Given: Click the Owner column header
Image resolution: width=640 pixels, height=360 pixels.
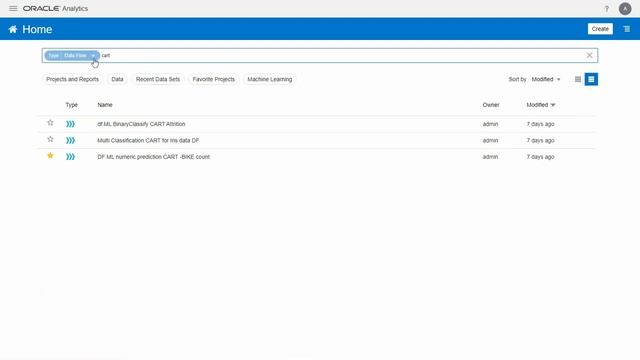Looking at the screenshot, I should (x=491, y=105).
